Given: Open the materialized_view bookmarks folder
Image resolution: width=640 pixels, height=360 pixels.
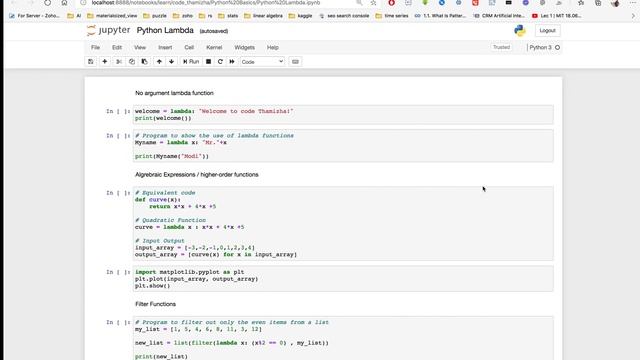Looking at the screenshot, I should 112,16.
